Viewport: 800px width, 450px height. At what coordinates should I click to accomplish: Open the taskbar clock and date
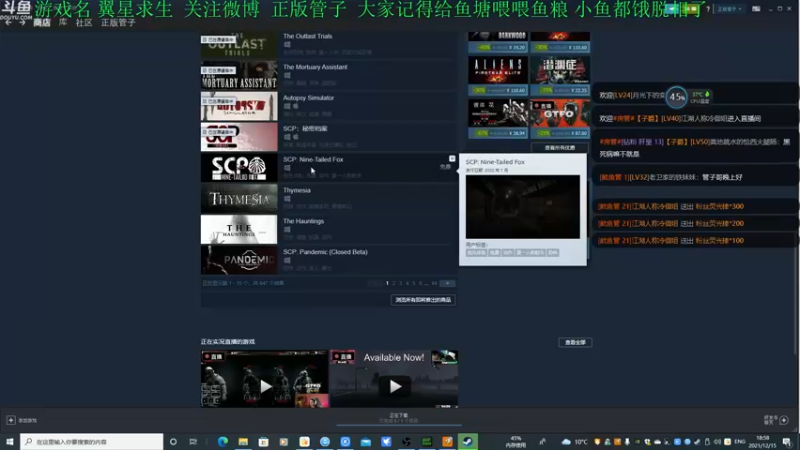pyautogui.click(x=763, y=441)
